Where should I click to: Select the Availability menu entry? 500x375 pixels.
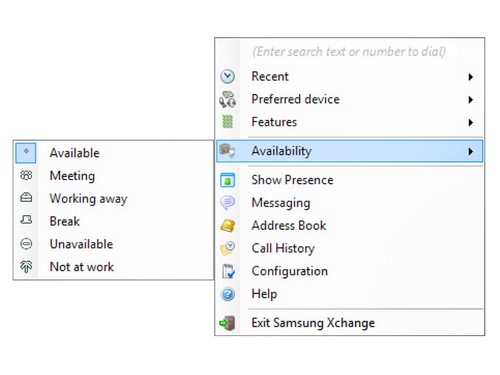coord(349,151)
